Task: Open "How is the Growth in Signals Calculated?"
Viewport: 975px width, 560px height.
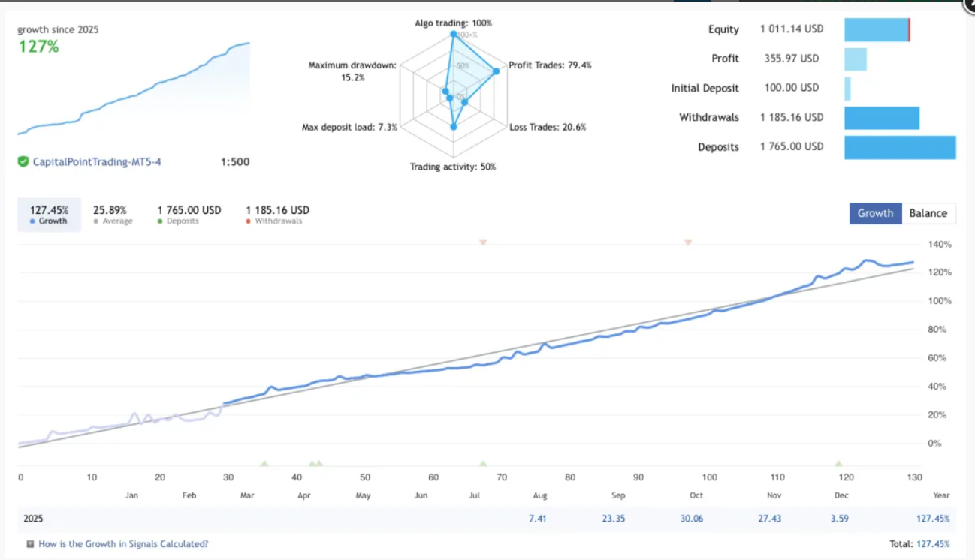Action: coord(123,544)
